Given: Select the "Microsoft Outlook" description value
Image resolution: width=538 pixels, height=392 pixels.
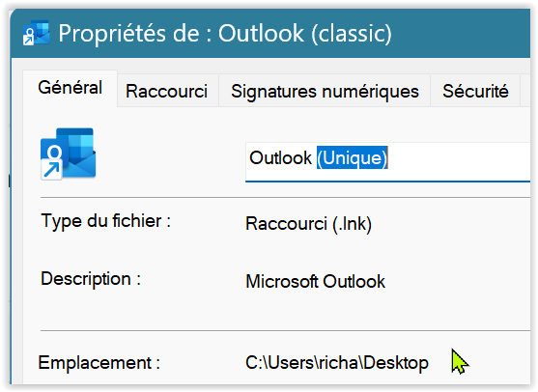Looking at the screenshot, I should (315, 282).
